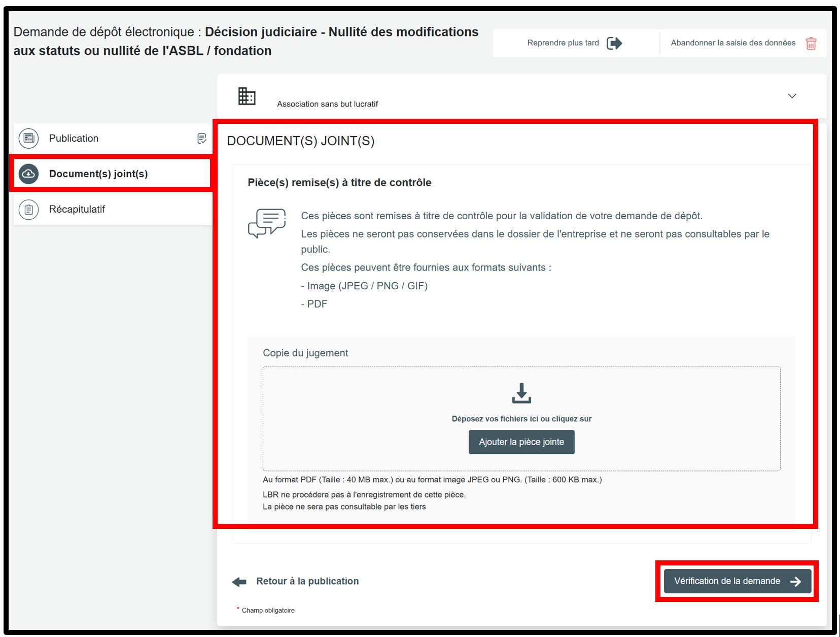Click the building icon in the association panel
Screen dimensions: 840x637
(x=247, y=96)
